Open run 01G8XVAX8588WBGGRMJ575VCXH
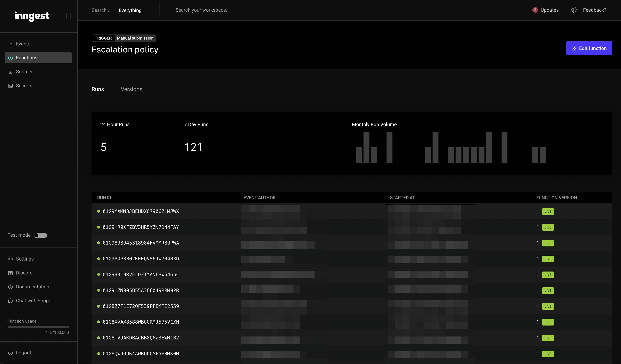 (141, 322)
